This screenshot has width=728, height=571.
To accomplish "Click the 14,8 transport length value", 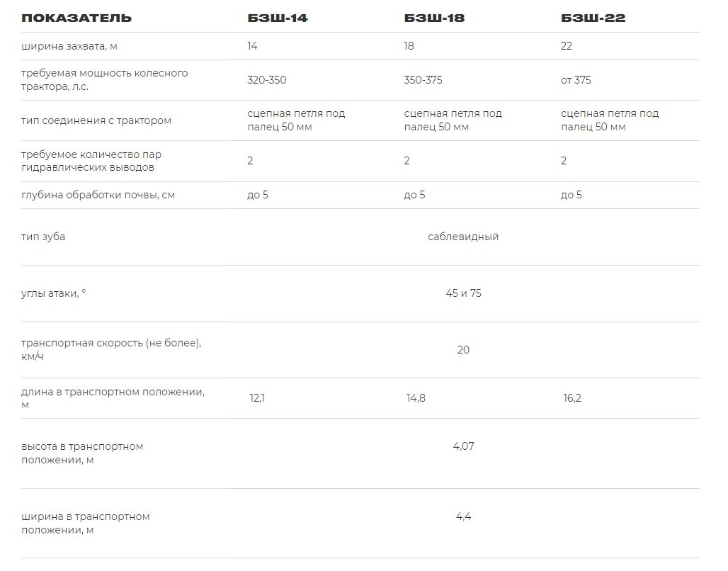I will pos(416,398).
